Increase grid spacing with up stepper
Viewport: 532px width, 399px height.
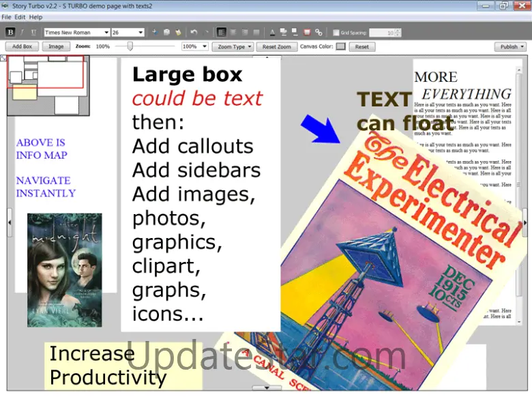(398, 31)
